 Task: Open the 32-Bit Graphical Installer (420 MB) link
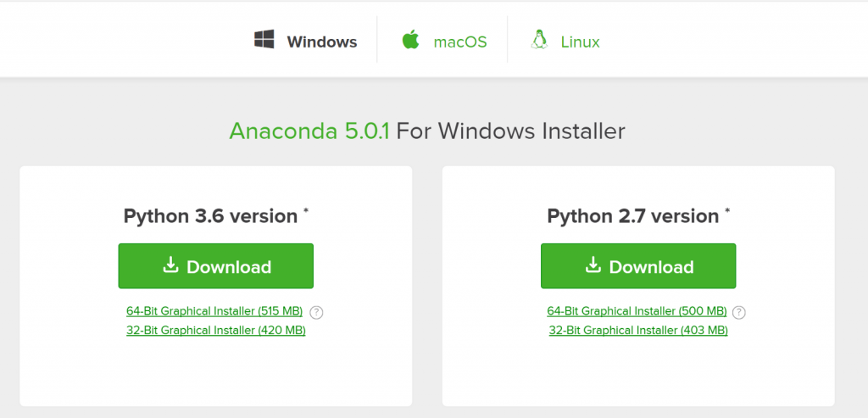[x=215, y=330]
